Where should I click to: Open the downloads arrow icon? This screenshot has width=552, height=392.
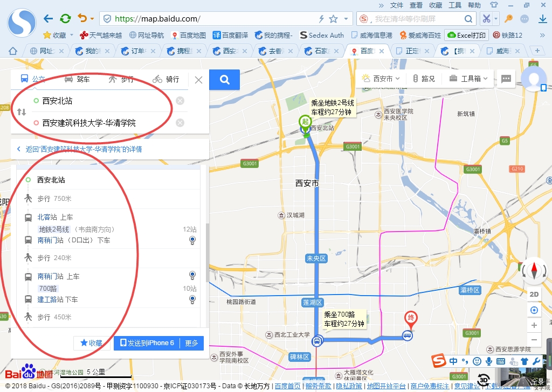(x=543, y=19)
